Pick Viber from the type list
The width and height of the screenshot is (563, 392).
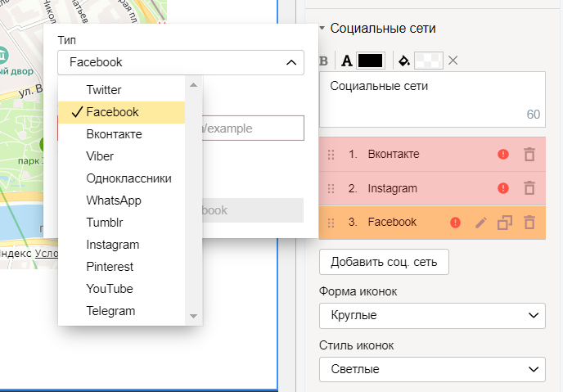[121, 156]
